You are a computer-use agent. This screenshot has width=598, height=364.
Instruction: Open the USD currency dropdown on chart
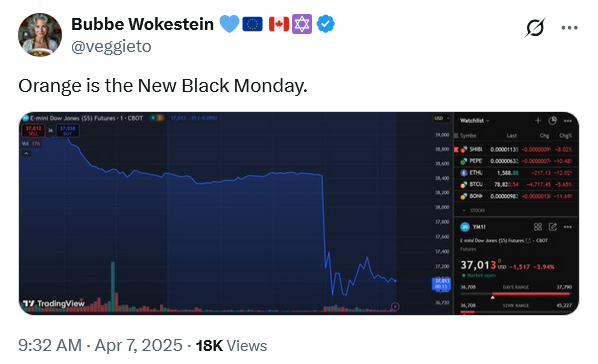pos(442,118)
